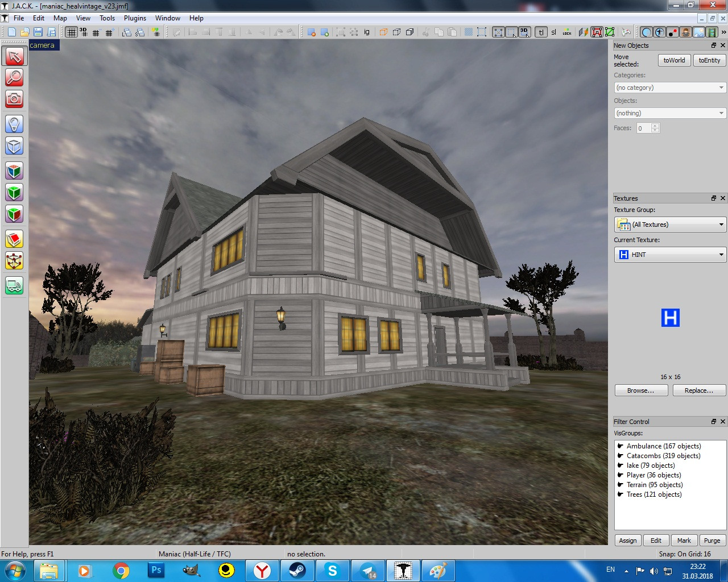Select the Selection arrow tool

[14, 56]
